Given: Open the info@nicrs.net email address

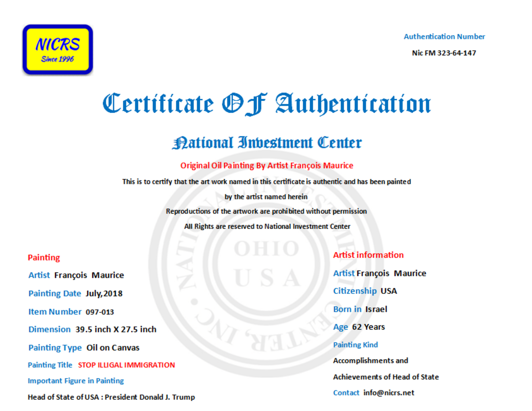Looking at the screenshot, I should click(389, 393).
